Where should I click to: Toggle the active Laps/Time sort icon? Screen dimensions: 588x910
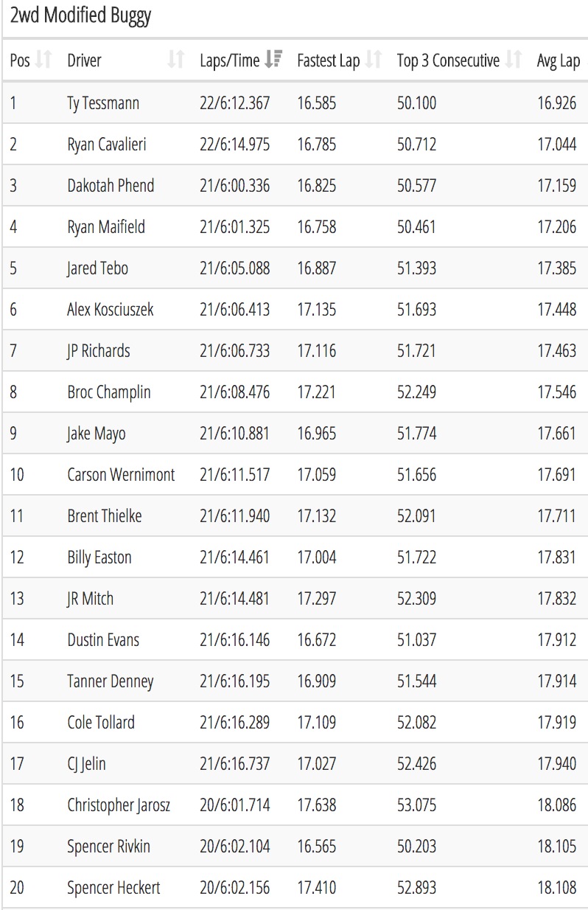point(274,60)
